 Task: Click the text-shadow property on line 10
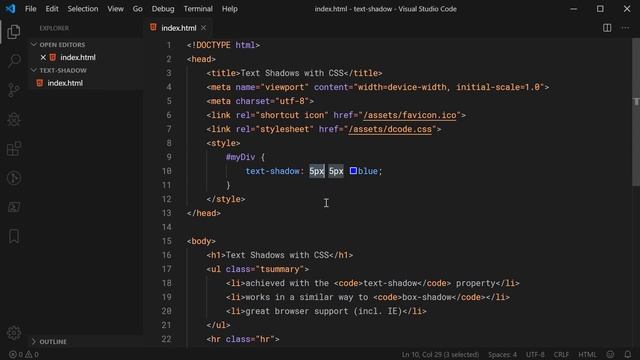click(272, 171)
